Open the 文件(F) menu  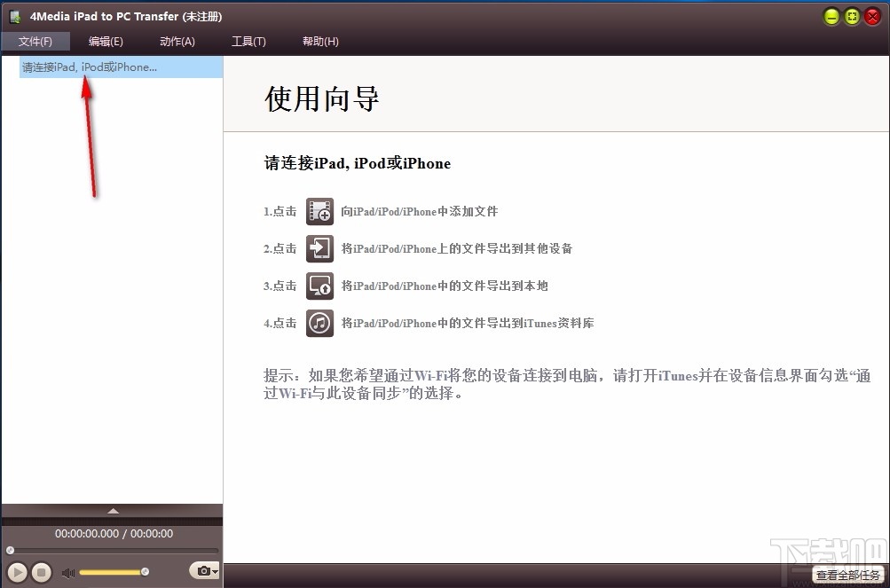(x=36, y=41)
